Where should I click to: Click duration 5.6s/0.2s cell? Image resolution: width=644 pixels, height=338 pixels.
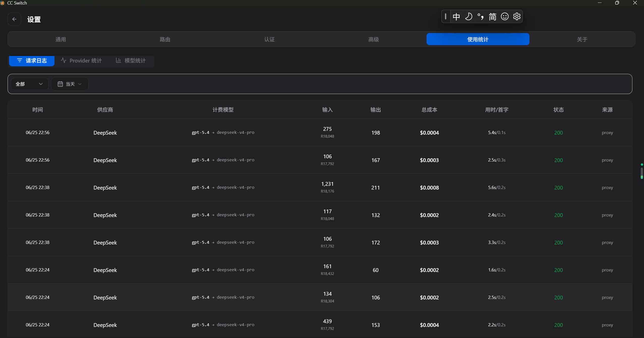497,188
